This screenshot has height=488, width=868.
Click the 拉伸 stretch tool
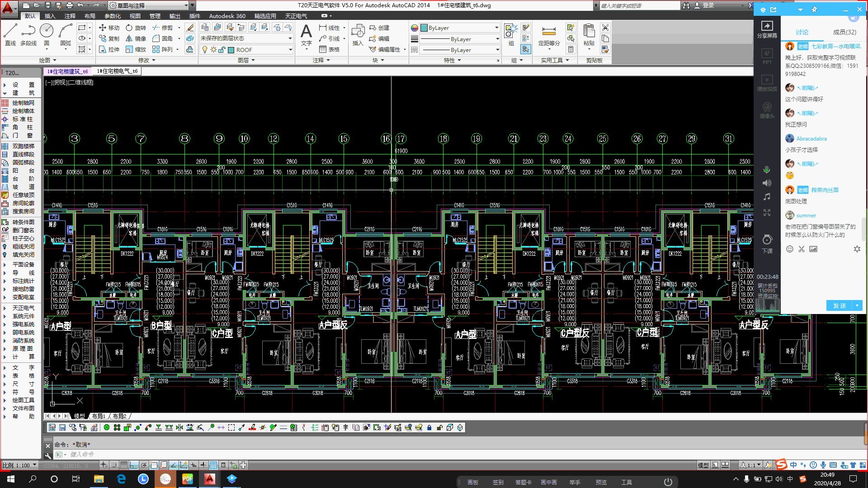[x=109, y=49]
